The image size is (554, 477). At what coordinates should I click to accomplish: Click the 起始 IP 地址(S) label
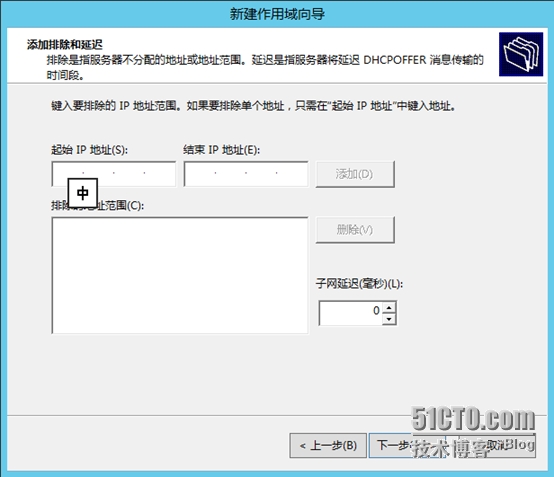89,150
